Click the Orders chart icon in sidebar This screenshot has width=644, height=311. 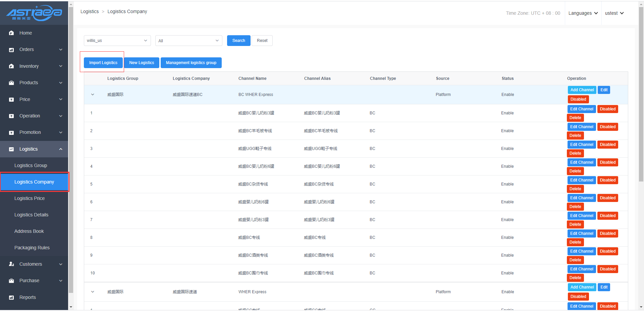(x=11, y=50)
